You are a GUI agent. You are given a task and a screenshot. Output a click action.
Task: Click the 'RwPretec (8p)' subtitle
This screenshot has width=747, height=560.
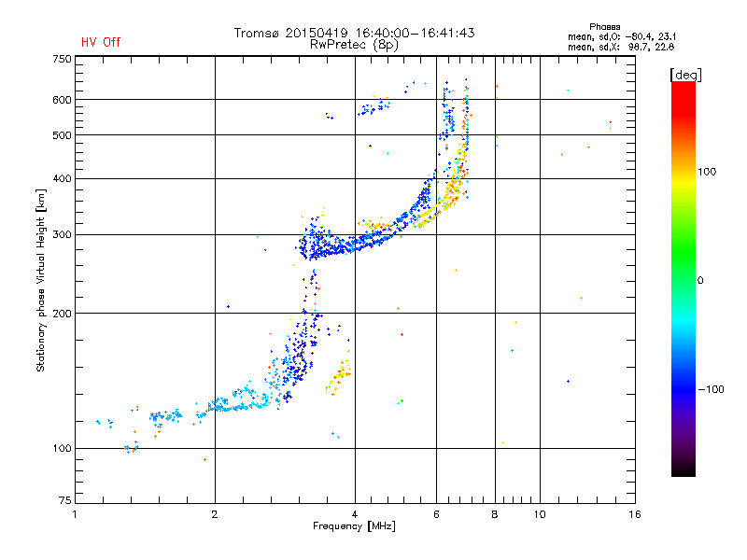[354, 45]
